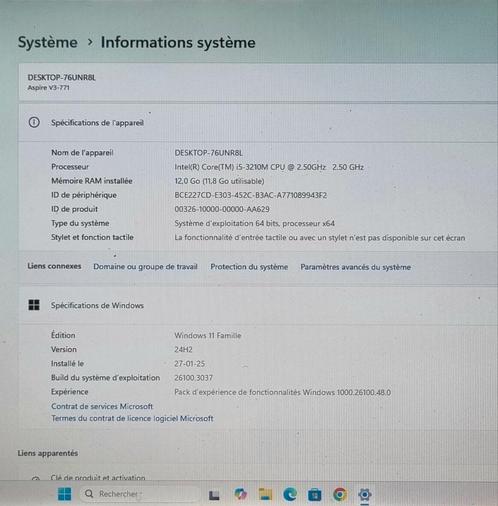Collapse the Spécifications de Windows section header
The image size is (498, 506).
click(x=258, y=305)
